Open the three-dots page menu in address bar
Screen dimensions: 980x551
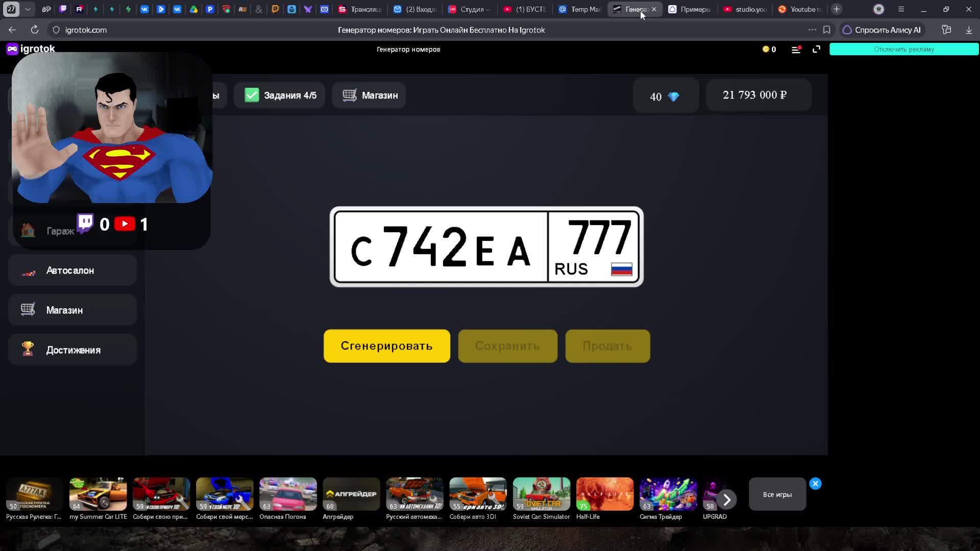(x=812, y=30)
